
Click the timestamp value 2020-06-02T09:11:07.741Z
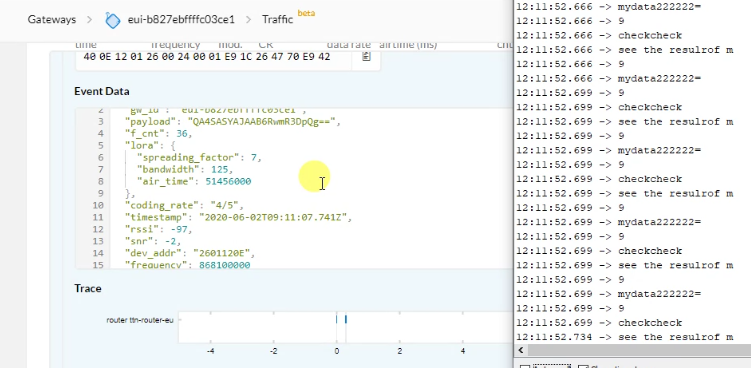pyautogui.click(x=273, y=218)
